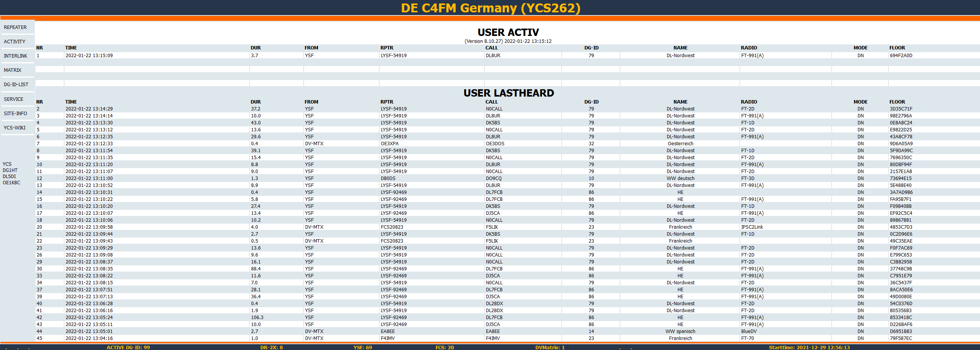The image size is (980, 350).
Task: Select ACTIVITY from the left menu
Action: click(x=15, y=42)
